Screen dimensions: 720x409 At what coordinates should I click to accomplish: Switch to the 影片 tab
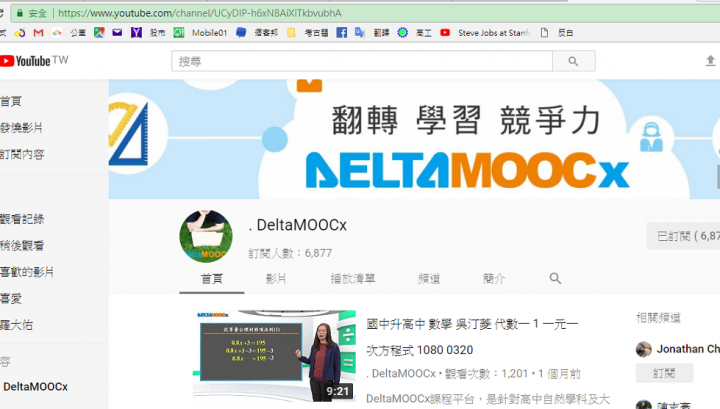coord(276,279)
